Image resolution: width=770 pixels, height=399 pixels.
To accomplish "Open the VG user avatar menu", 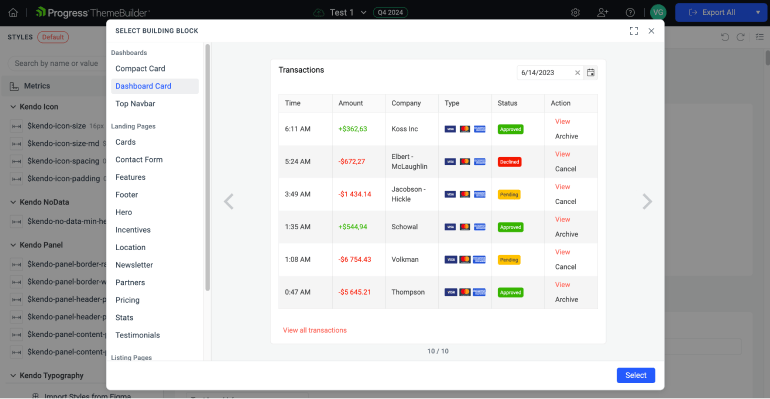I will (658, 12).
